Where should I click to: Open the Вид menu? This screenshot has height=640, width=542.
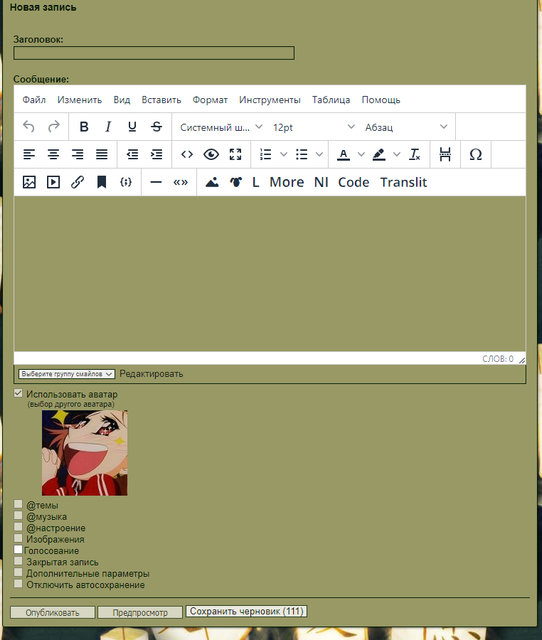click(x=122, y=100)
